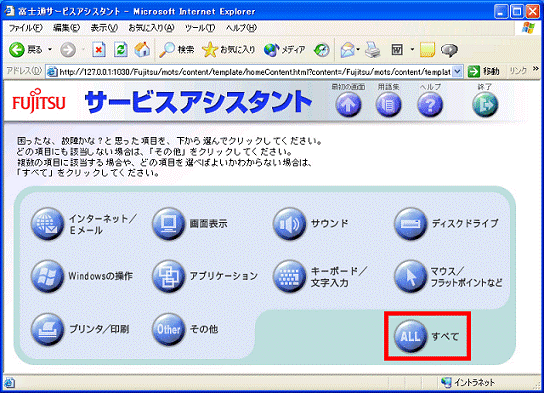Open the 用語集 glossary icon

tap(389, 104)
